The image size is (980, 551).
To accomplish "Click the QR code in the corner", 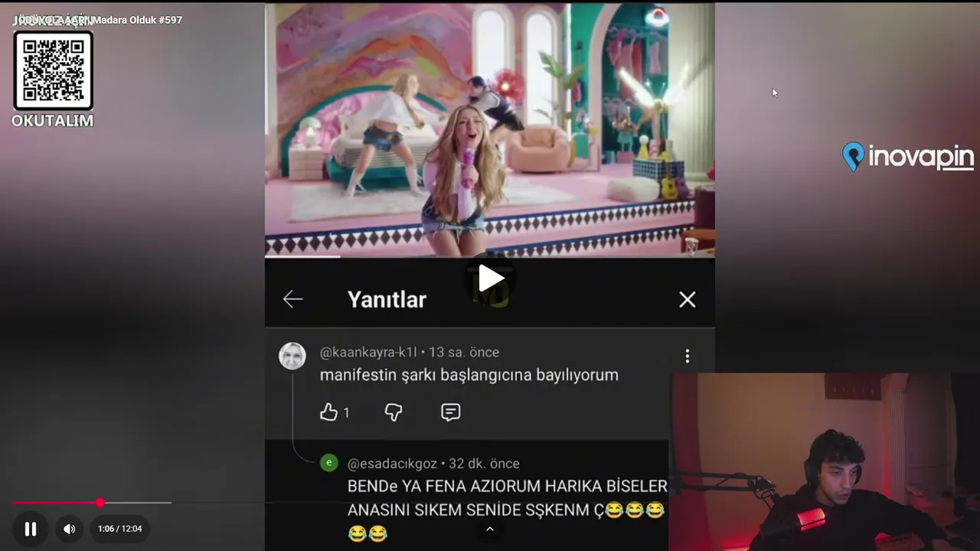I will (x=53, y=70).
